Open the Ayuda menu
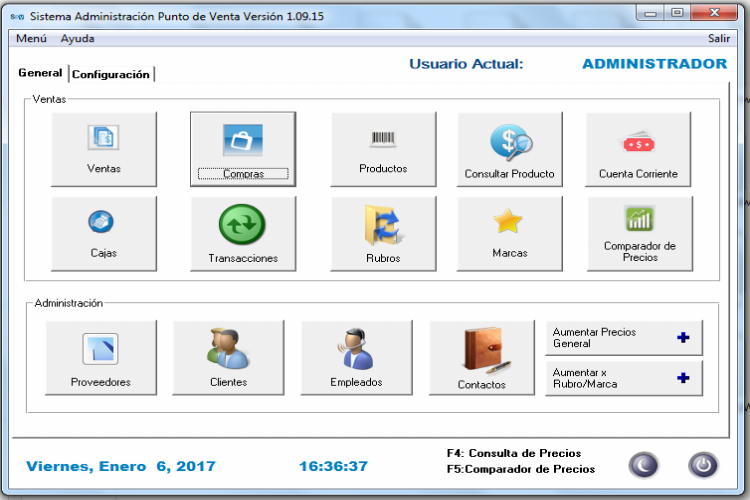The width and height of the screenshot is (750, 500). [77, 38]
